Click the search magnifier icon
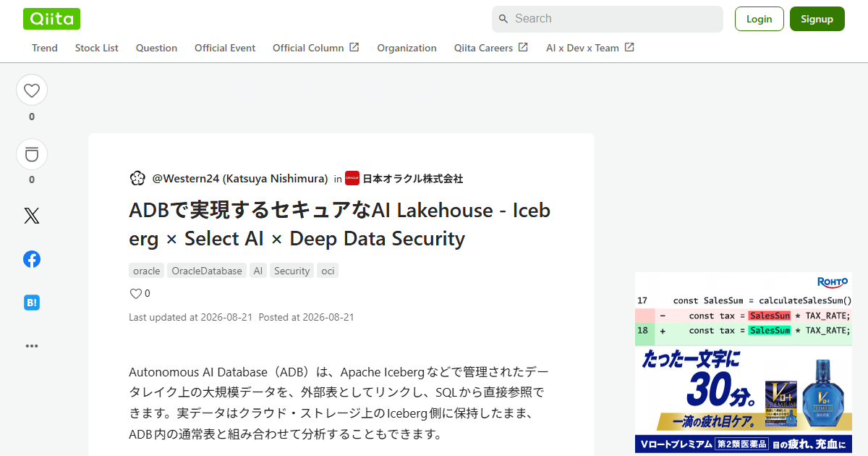868x456 pixels. (503, 19)
